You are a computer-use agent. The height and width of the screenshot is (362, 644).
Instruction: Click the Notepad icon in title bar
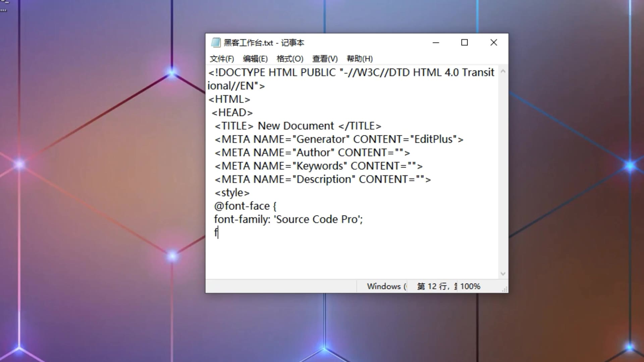[x=216, y=43]
